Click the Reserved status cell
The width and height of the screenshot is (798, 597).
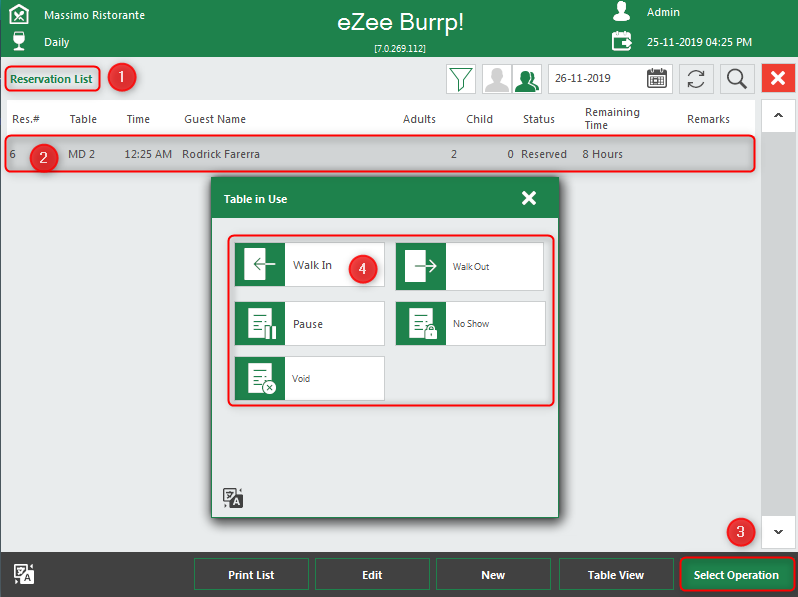544,154
